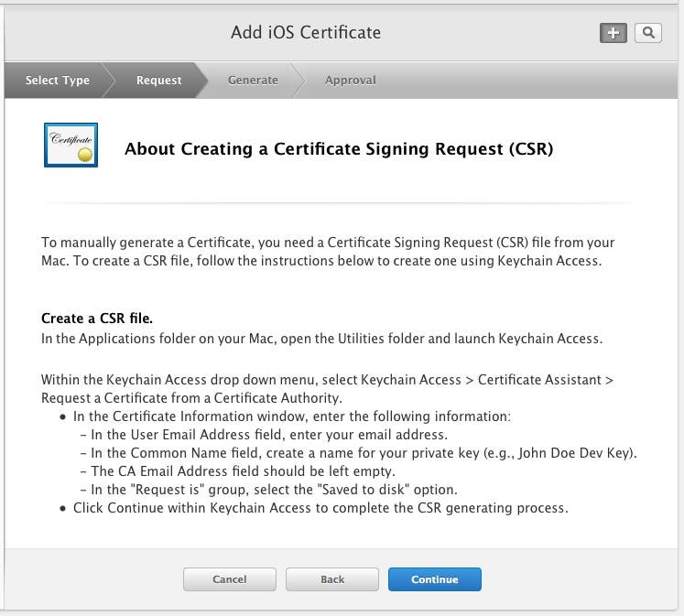Jump to the Generate step
Screen dimensions: 684x616
coord(253,81)
